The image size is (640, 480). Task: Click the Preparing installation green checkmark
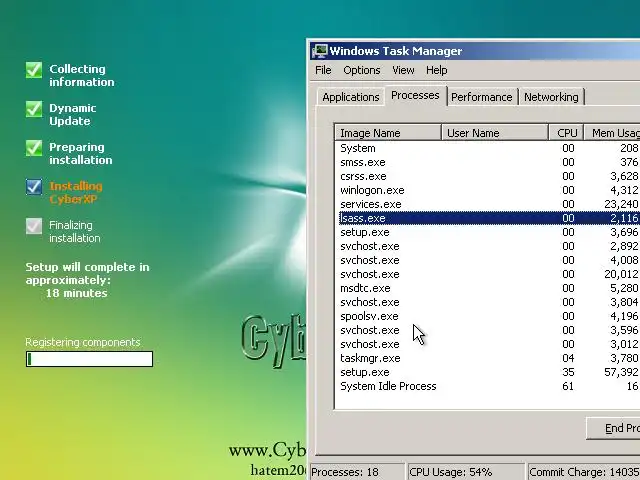pos(34,148)
